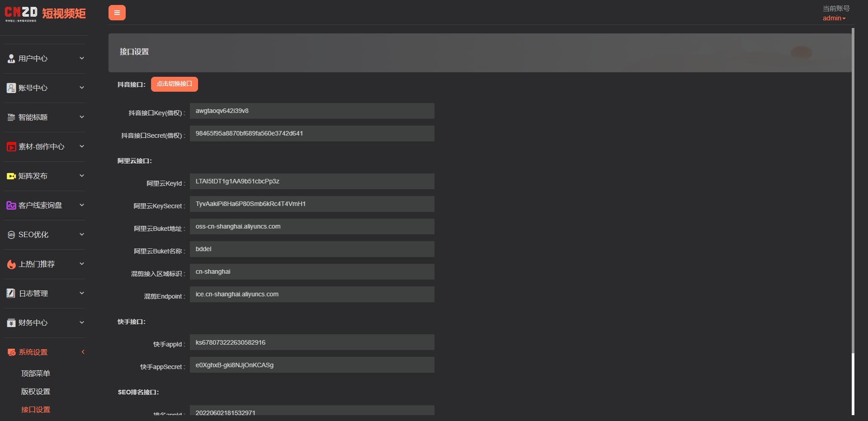
Task: Click the 智能标题 title icon
Action: [x=11, y=117]
